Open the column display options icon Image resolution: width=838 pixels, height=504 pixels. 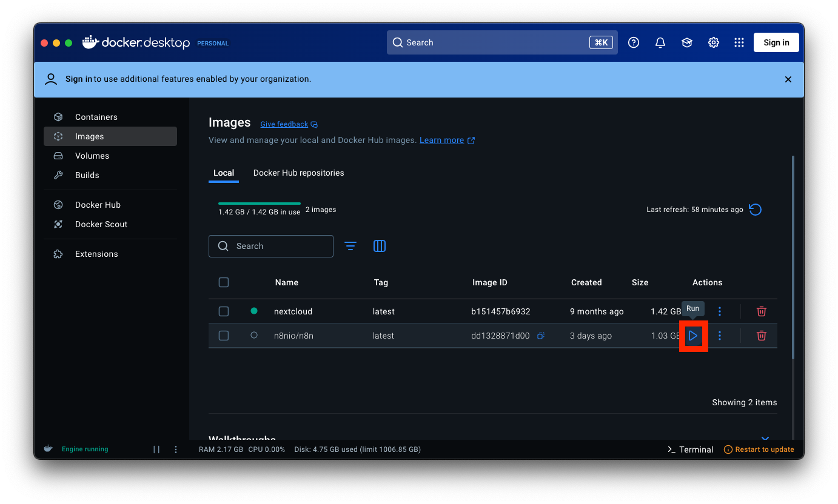(380, 246)
